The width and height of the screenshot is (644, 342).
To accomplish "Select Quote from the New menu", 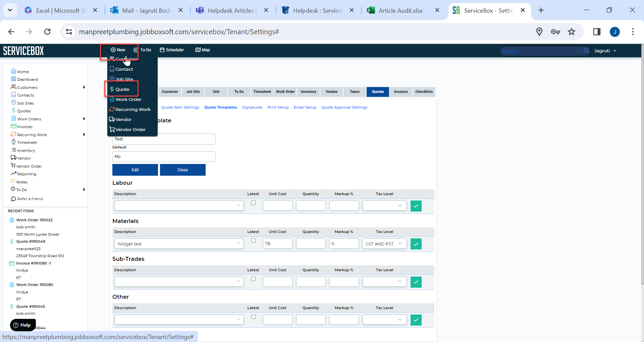I will click(x=121, y=89).
